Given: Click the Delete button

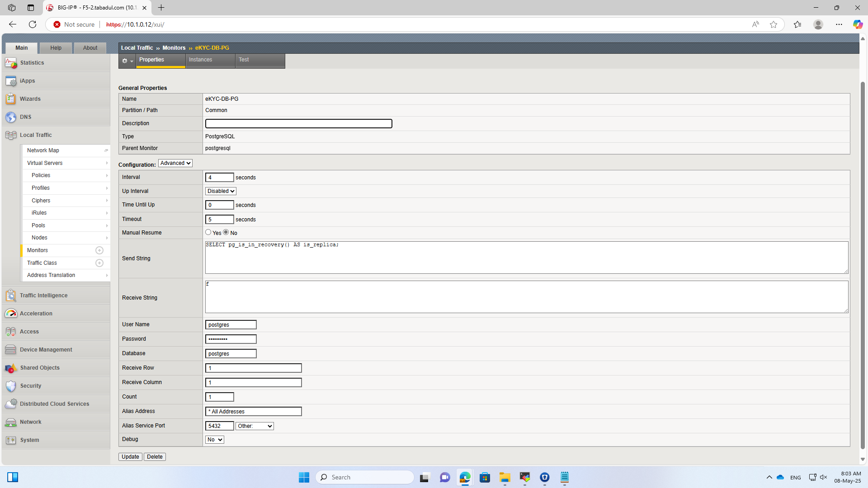Looking at the screenshot, I should click(x=155, y=457).
